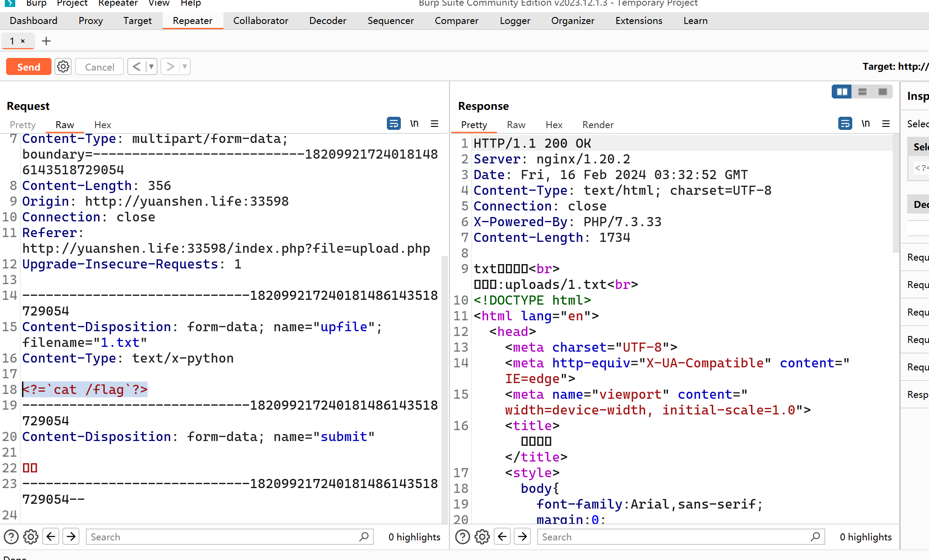Select top-bottom split layout view
Image resolution: width=929 pixels, height=560 pixels.
pos(862,92)
